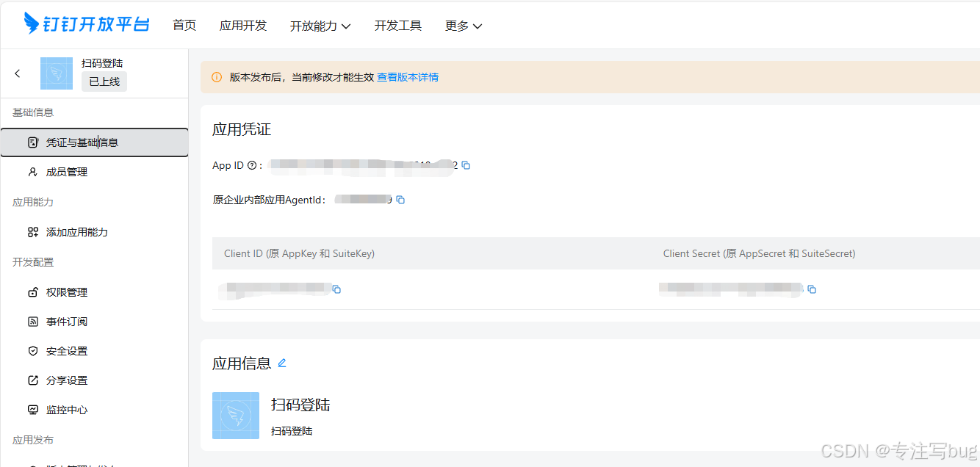The height and width of the screenshot is (467, 980).
Task: Click the 应用信息 section heading
Action: click(242, 363)
